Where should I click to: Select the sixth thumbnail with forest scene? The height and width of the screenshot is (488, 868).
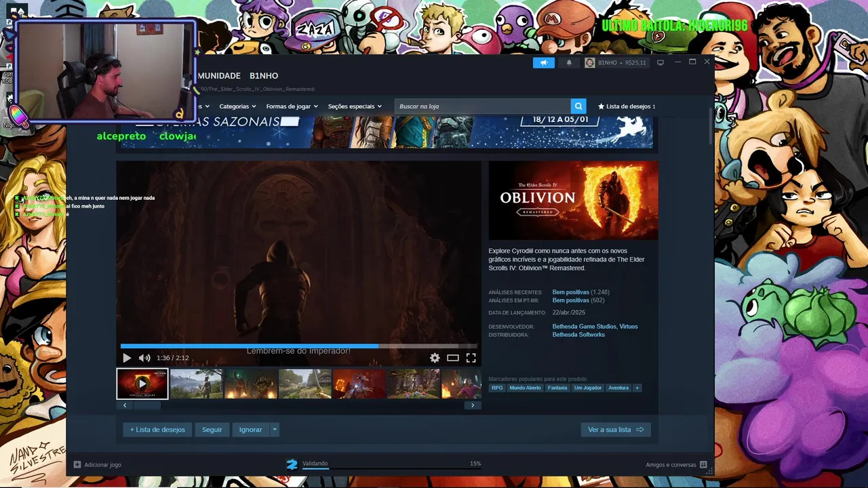[414, 384]
